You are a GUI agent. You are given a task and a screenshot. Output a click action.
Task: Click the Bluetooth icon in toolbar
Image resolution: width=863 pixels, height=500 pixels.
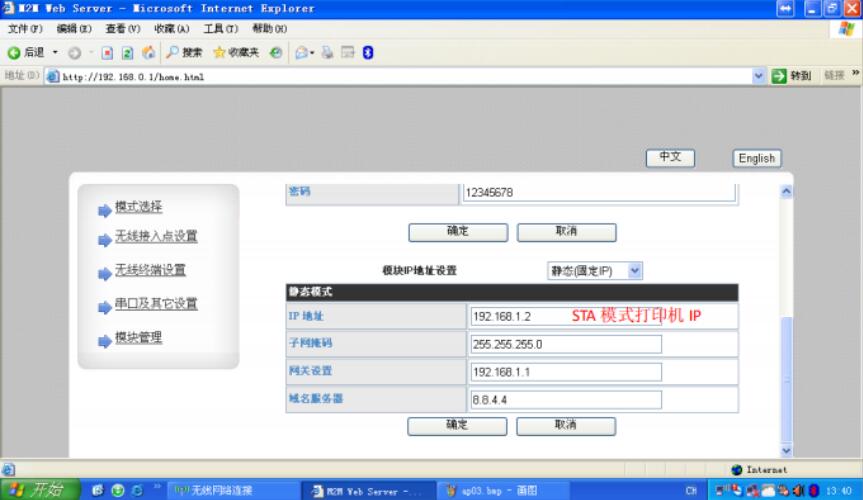tap(367, 53)
